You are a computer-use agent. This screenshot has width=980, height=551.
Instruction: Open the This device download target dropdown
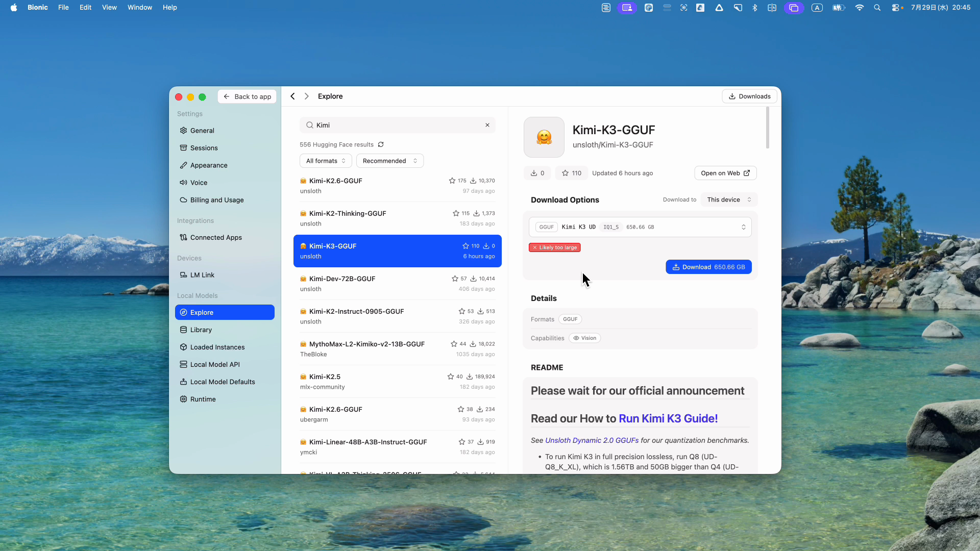[729, 199]
